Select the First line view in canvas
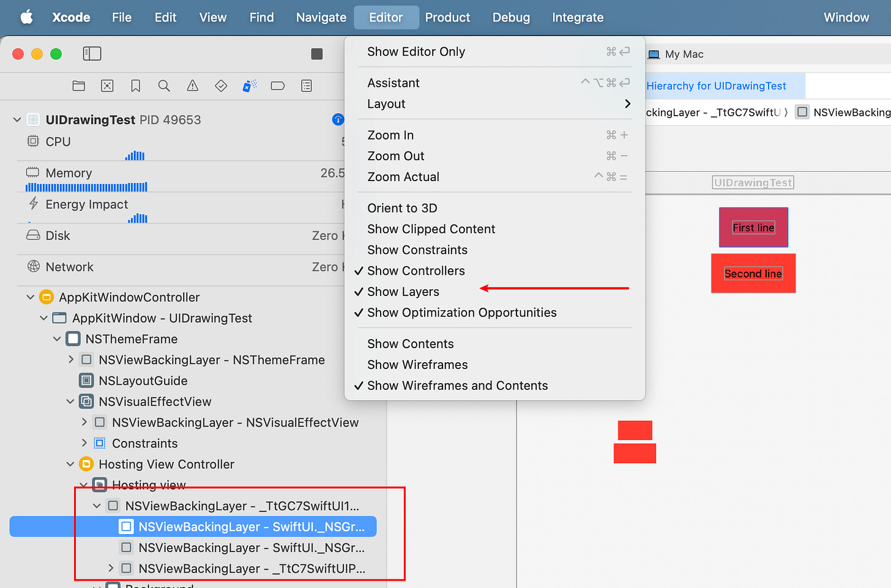Screen dimensions: 891x588 tap(753, 228)
